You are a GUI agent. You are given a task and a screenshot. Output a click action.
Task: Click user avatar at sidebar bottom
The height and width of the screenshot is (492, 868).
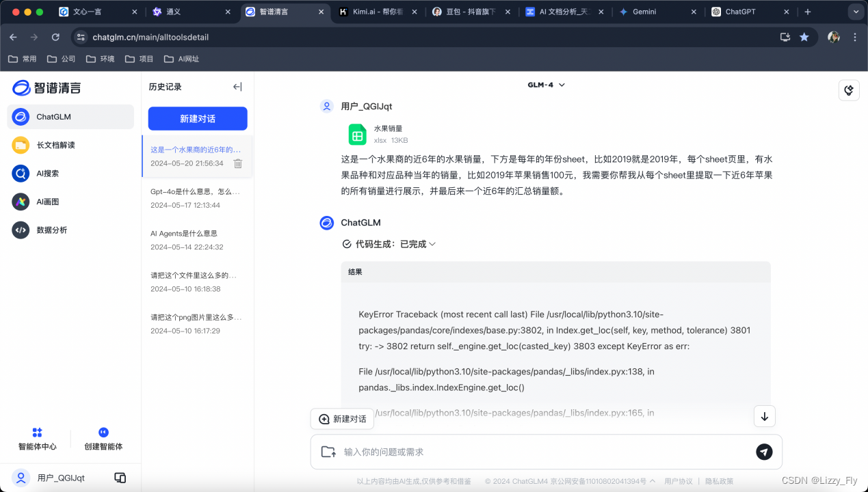tap(21, 478)
